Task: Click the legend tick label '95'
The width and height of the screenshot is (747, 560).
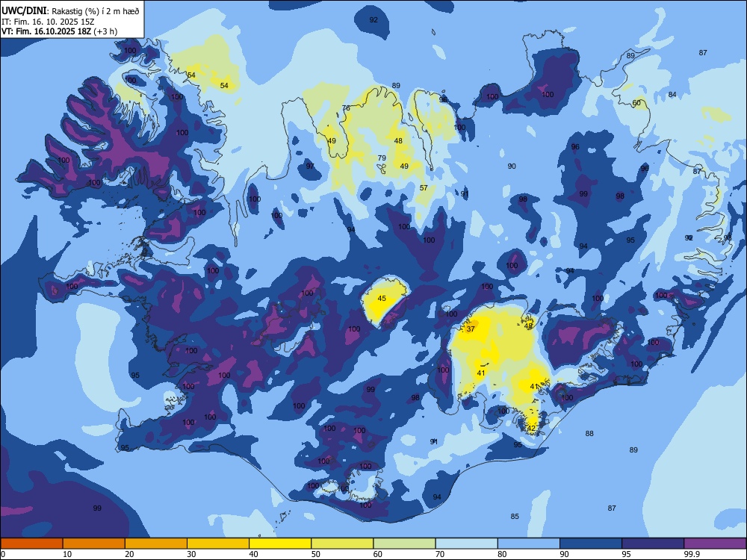Action: click(627, 554)
